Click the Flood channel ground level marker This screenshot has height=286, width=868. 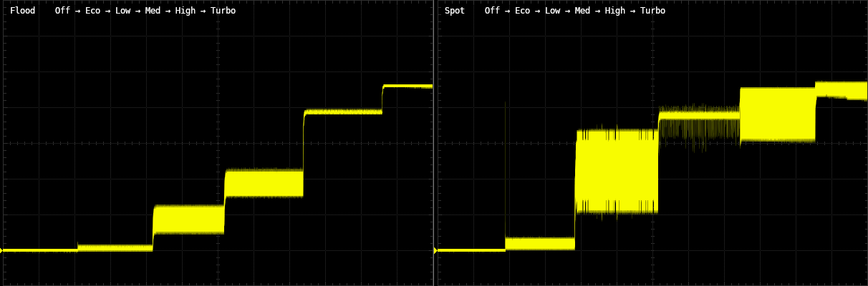click(2, 250)
